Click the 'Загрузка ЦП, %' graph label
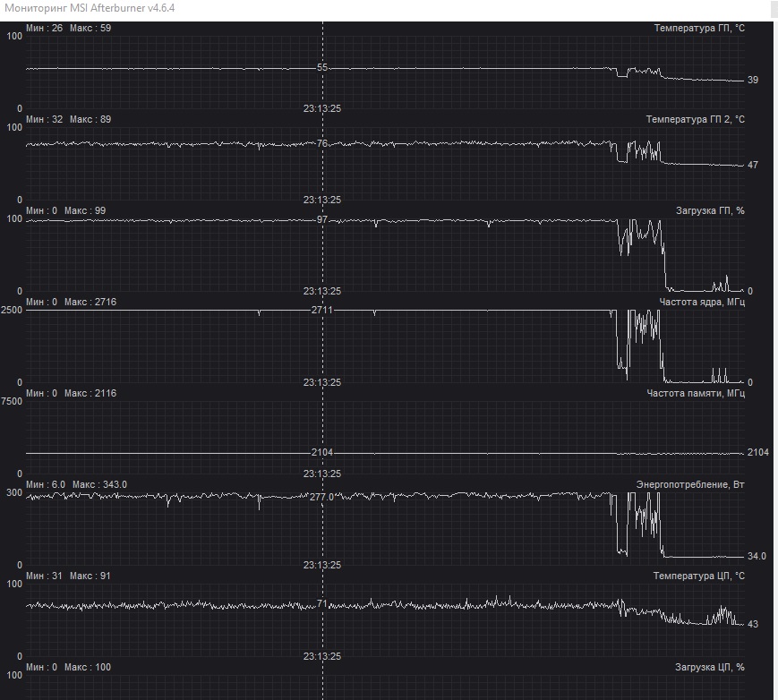 tap(710, 667)
